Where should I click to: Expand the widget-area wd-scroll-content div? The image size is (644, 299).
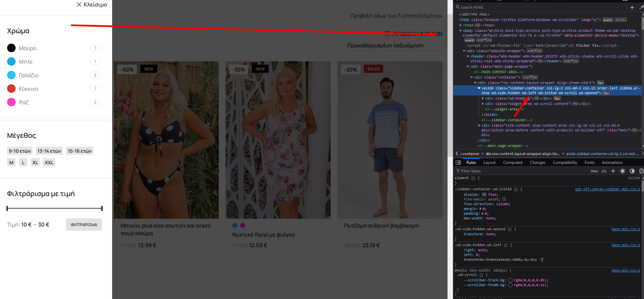coord(483,104)
